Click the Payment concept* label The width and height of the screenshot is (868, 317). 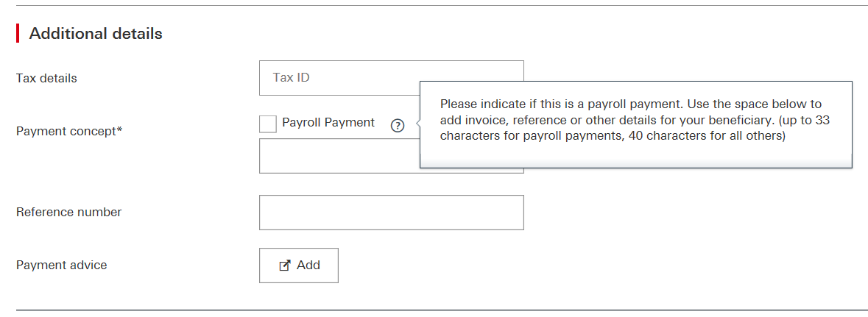pyautogui.click(x=69, y=131)
